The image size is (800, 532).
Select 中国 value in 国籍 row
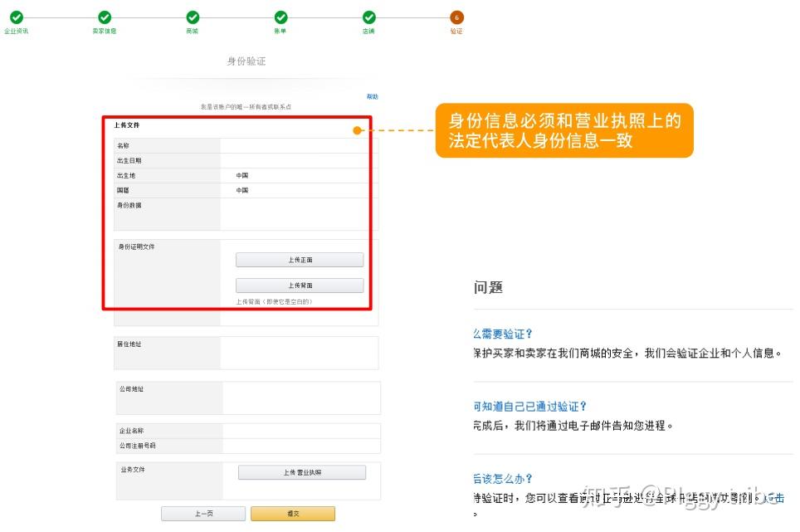242,190
